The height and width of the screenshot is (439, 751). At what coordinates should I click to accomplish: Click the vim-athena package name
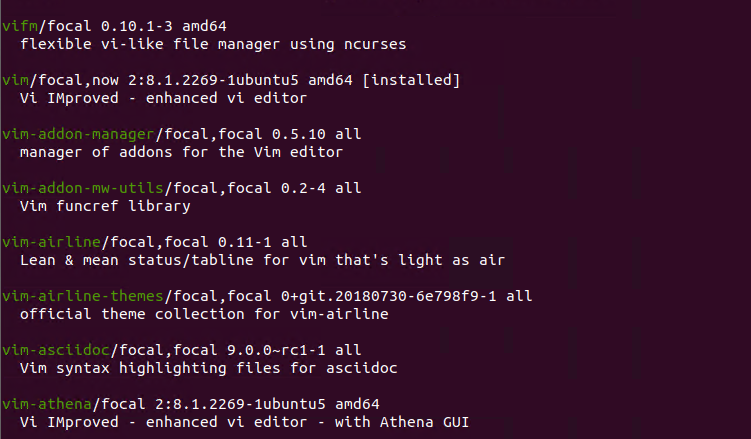click(x=47, y=405)
